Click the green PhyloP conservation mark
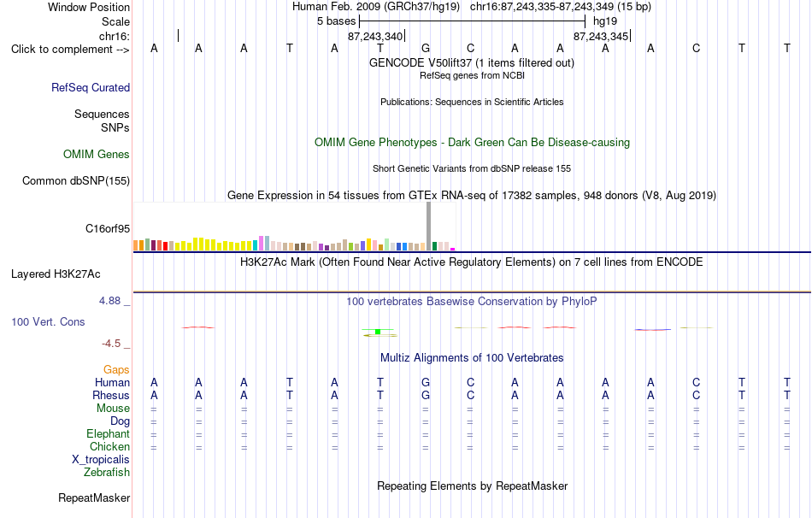812x518 pixels. click(378, 332)
